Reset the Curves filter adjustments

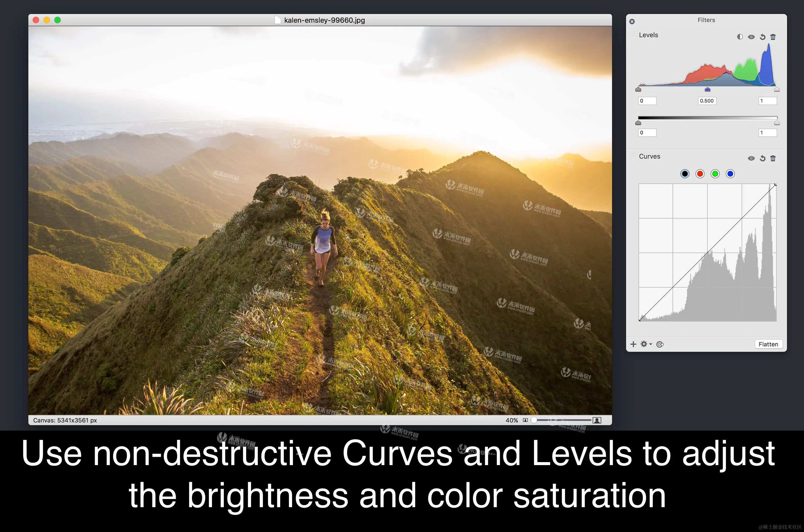coord(763,158)
